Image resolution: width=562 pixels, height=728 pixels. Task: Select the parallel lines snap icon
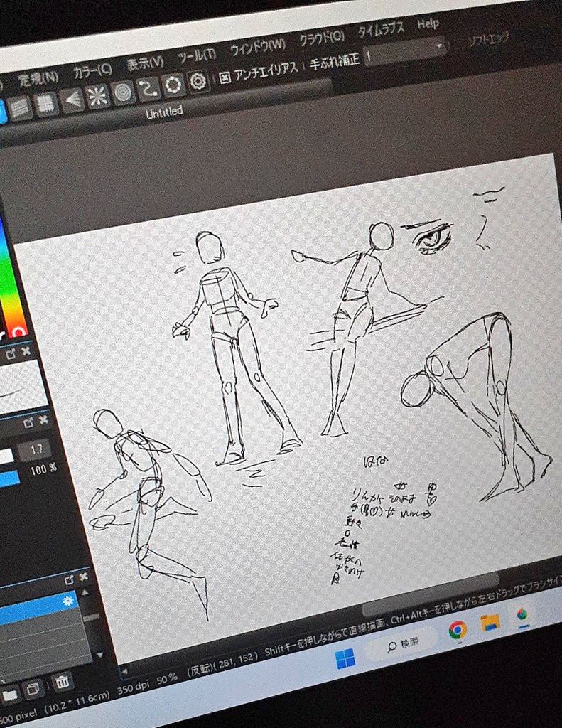click(x=20, y=108)
